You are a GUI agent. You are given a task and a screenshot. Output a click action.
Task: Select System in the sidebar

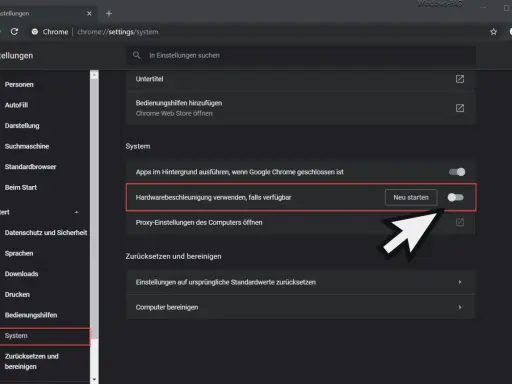point(44,336)
